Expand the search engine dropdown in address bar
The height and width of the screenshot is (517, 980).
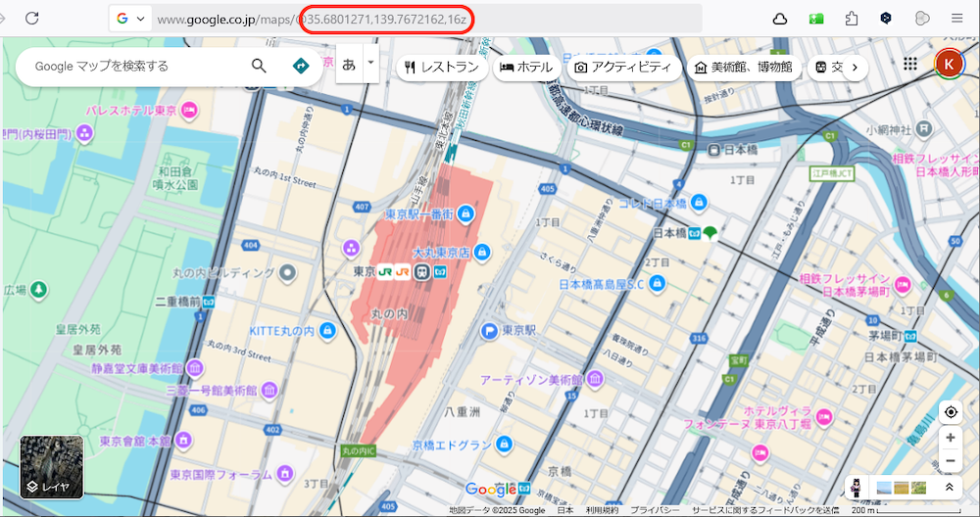pos(131,19)
